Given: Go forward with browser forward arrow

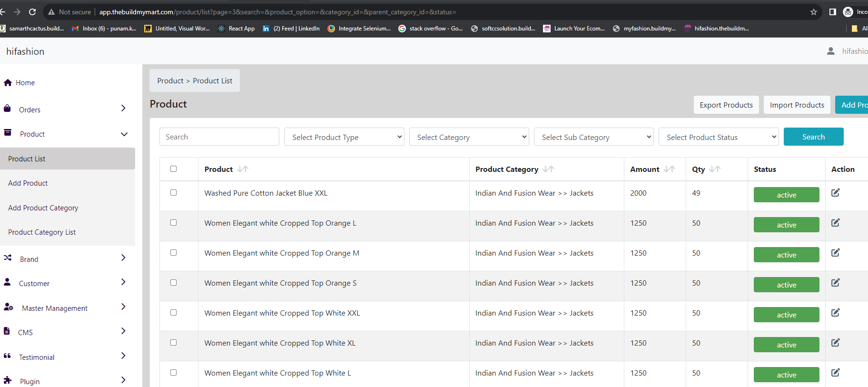Looking at the screenshot, I should [x=17, y=12].
